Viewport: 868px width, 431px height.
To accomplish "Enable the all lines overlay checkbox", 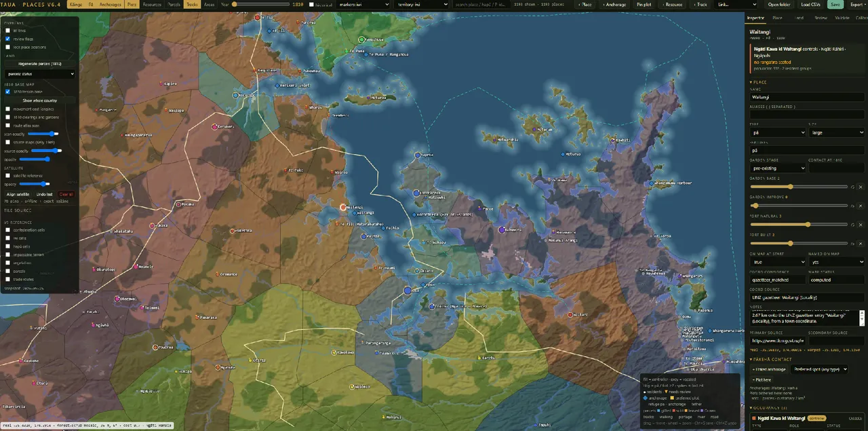I will tap(7, 31).
